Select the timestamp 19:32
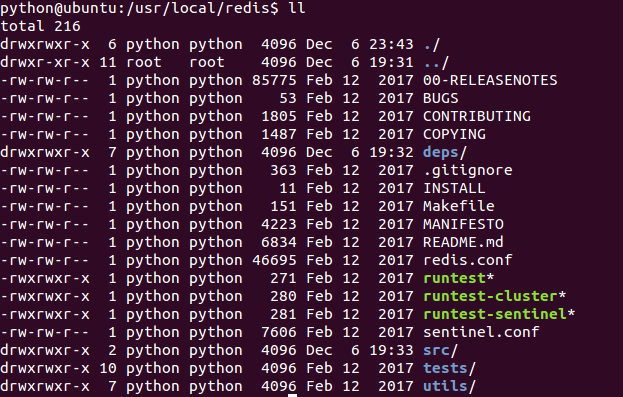The width and height of the screenshot is (623, 397). pyautogui.click(x=391, y=152)
